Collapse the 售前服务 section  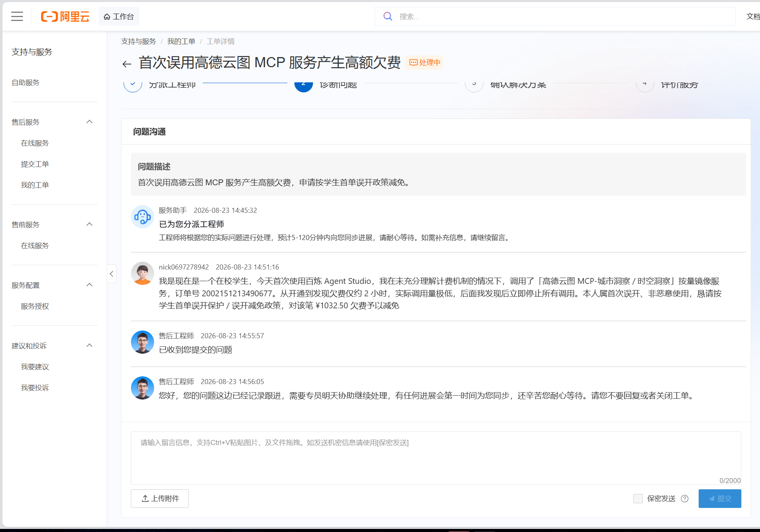coord(89,224)
